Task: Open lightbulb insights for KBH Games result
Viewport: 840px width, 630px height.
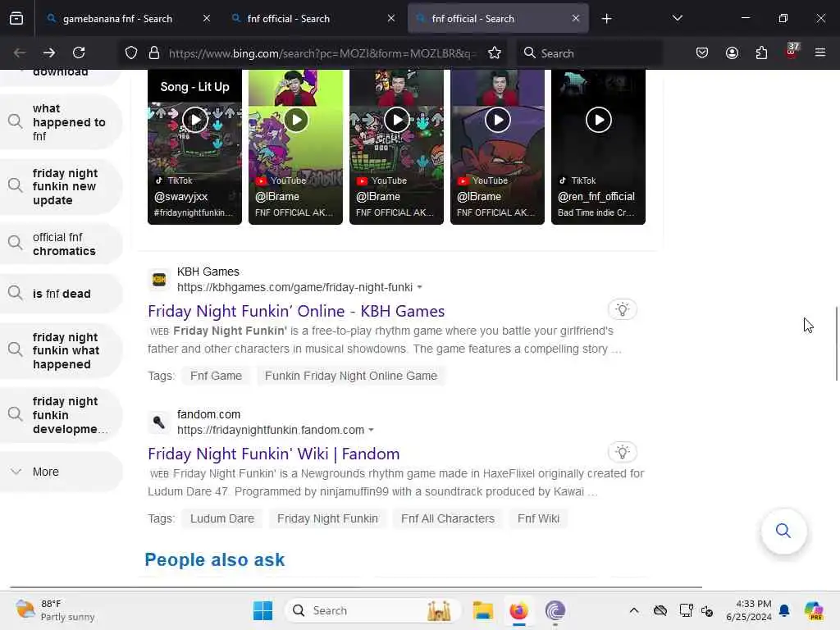Action: click(x=622, y=309)
